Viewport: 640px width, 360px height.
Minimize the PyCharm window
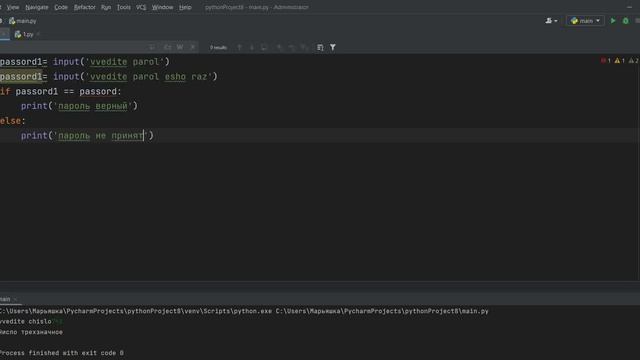click(629, 7)
